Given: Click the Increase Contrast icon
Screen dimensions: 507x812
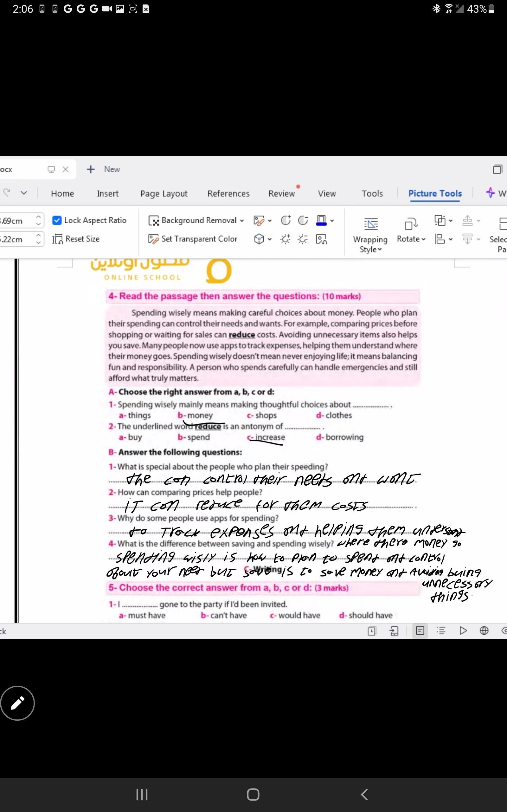Looking at the screenshot, I should click(x=286, y=220).
